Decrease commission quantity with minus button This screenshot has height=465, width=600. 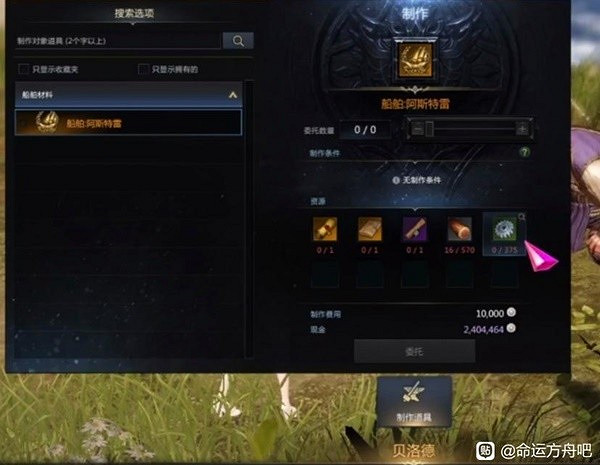point(417,129)
